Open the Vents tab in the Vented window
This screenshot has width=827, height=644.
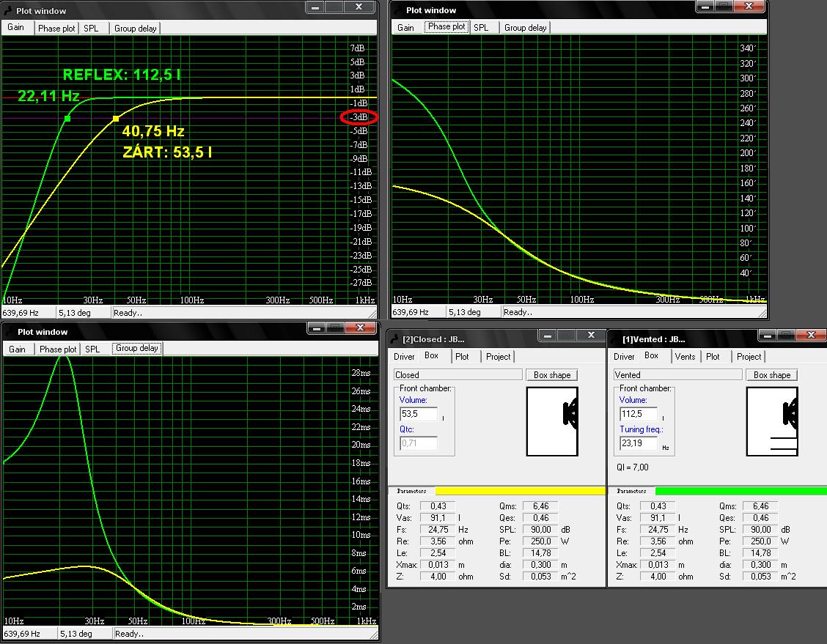(685, 357)
